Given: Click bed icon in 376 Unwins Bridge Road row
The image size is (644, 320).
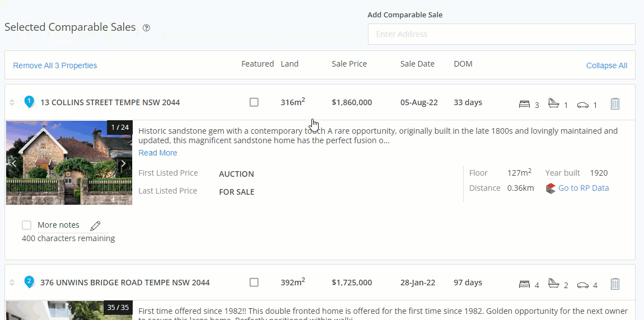Looking at the screenshot, I should [x=525, y=284].
